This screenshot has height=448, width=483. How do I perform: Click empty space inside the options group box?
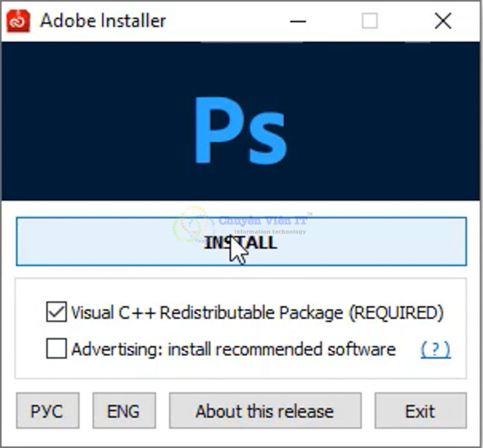pyautogui.click(x=241, y=289)
